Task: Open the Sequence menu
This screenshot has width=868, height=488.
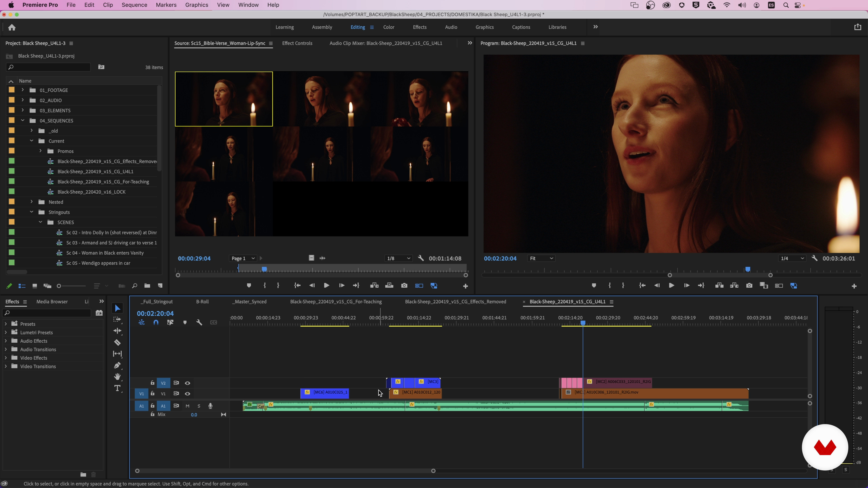Action: point(134,5)
